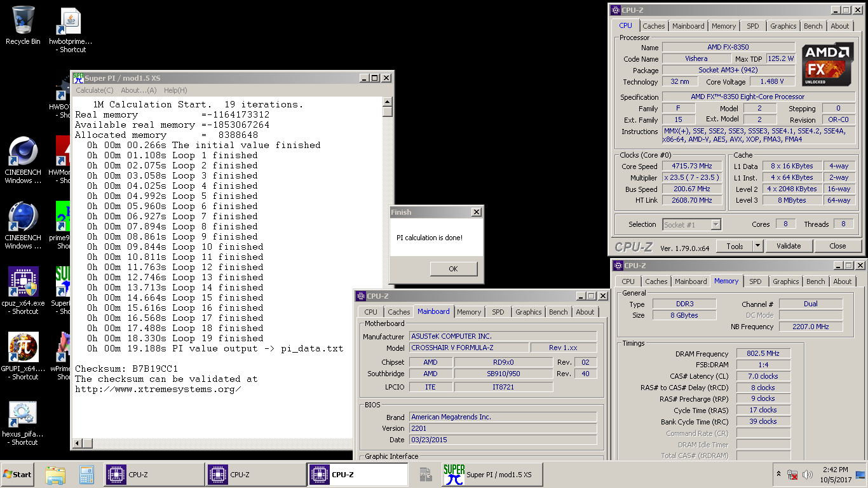
Task: Open the clock showing 2:42 PM
Action: tap(834, 475)
